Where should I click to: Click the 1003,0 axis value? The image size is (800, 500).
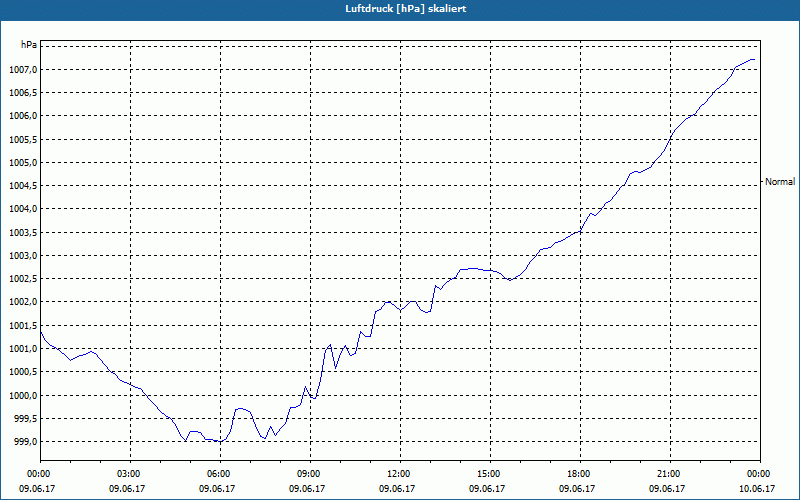click(23, 256)
